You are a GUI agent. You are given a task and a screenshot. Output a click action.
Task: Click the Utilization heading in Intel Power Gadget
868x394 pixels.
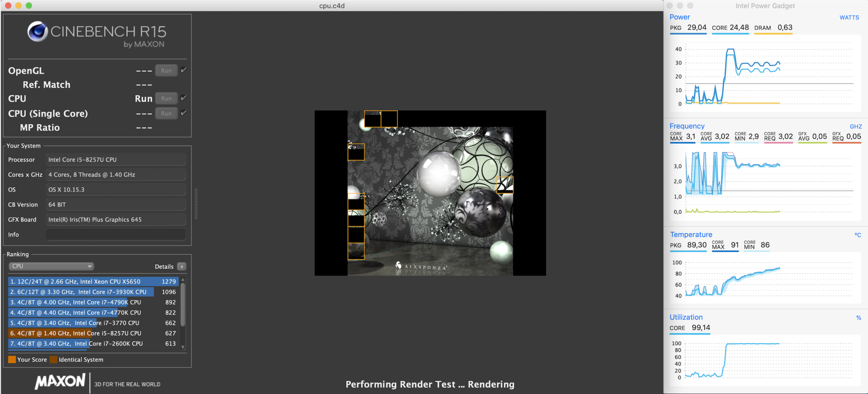pos(686,317)
